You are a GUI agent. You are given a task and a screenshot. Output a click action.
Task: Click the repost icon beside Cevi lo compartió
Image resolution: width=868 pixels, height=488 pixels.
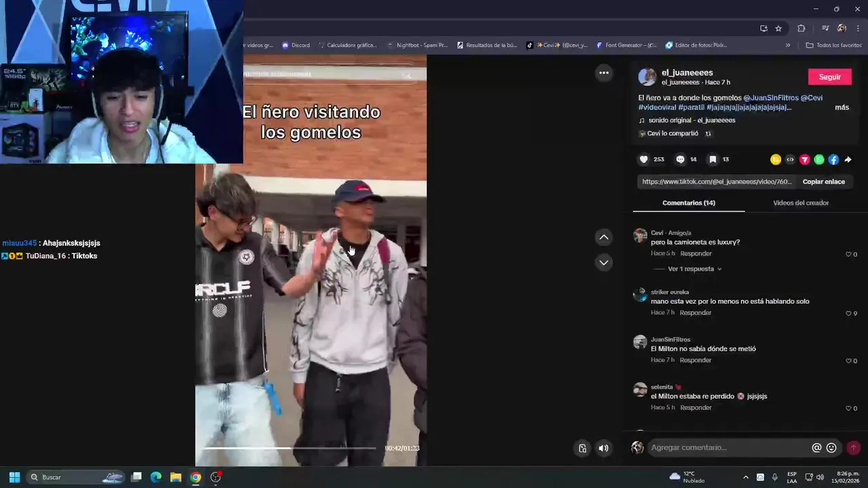click(708, 134)
